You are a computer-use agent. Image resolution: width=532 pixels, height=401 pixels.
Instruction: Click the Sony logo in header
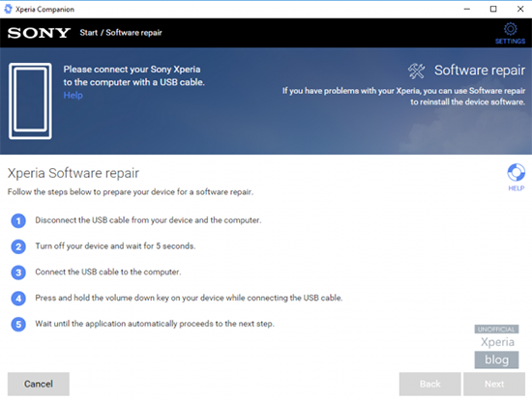(39, 33)
